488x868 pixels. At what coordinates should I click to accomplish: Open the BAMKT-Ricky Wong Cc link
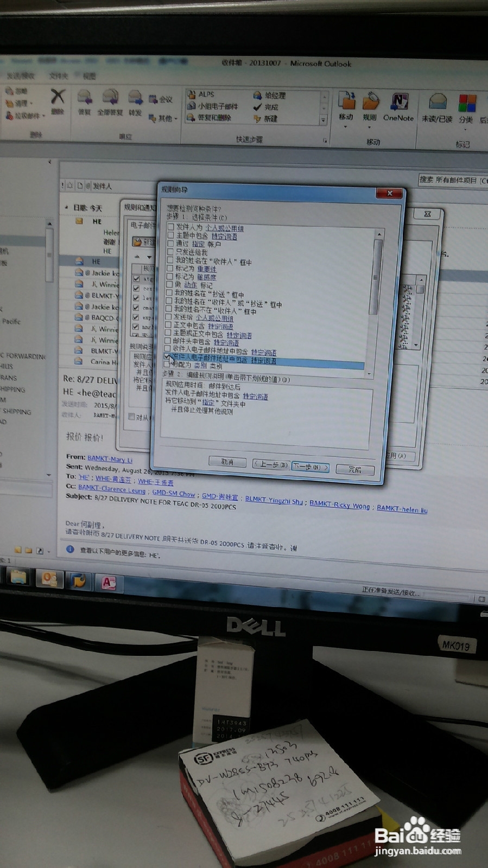(339, 505)
